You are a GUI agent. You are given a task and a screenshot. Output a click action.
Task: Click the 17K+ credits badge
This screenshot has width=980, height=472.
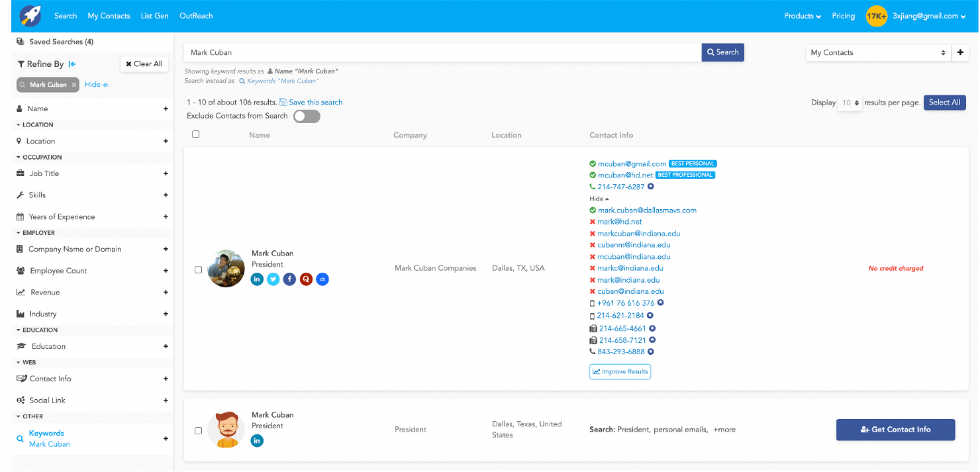pos(876,16)
